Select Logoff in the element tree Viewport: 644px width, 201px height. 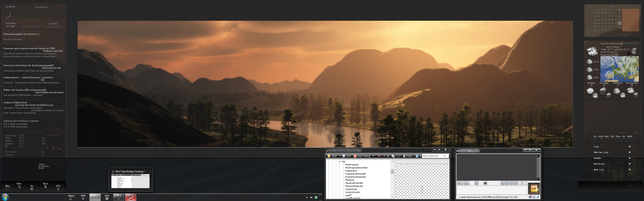348,195
